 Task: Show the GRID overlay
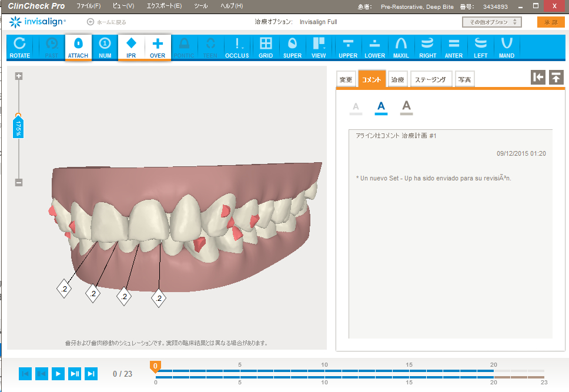(266, 48)
